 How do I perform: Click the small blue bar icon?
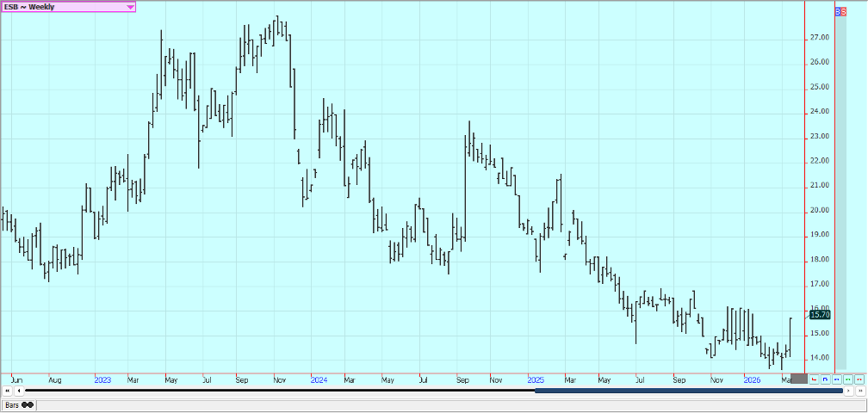point(836,379)
